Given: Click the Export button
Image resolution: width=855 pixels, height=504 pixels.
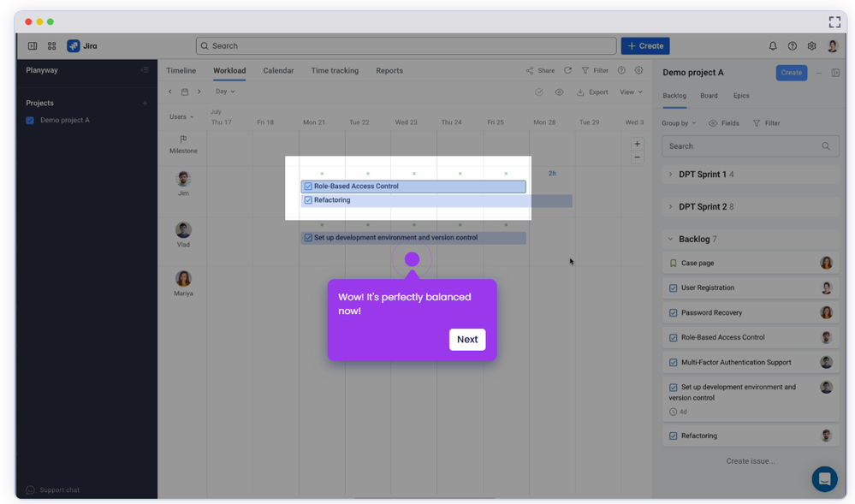Looking at the screenshot, I should click(x=592, y=92).
